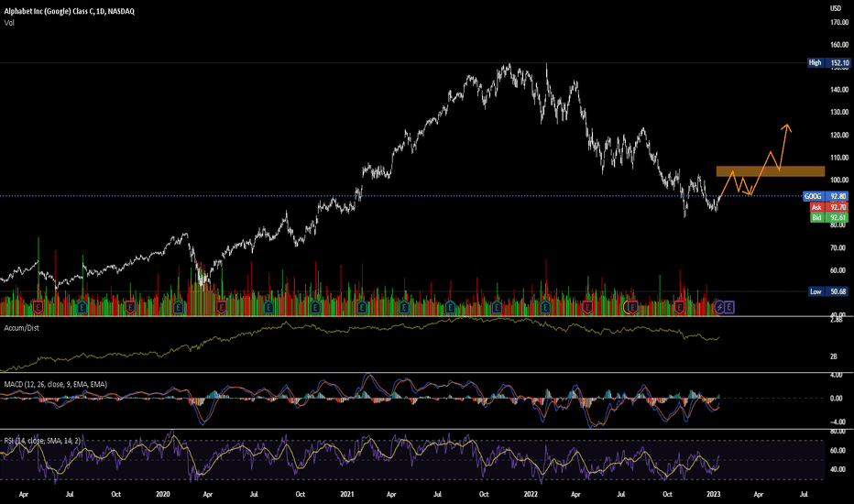Click the 4.00 value on MACD scale

836,375
